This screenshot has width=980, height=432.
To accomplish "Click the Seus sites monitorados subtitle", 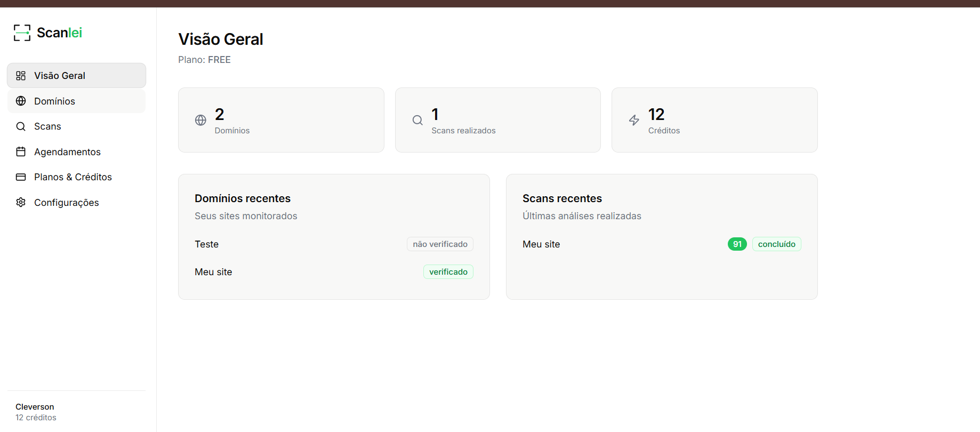I will coord(246,216).
